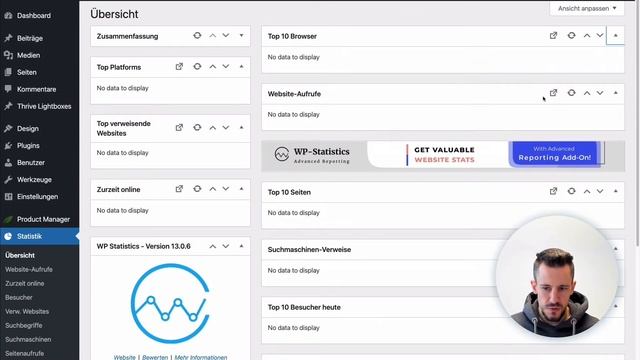Open Werkzeuge menu item

pyautogui.click(x=40, y=180)
